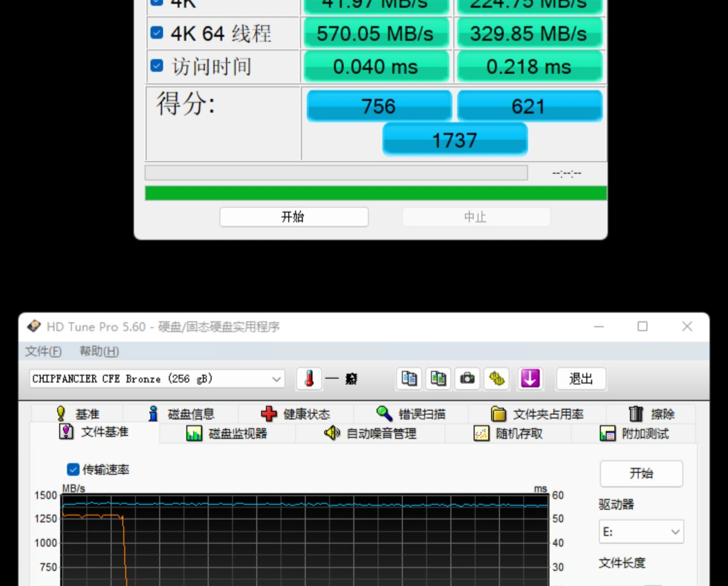
Task: Click the folder icon for 文件夹占用率
Action: pos(498,414)
